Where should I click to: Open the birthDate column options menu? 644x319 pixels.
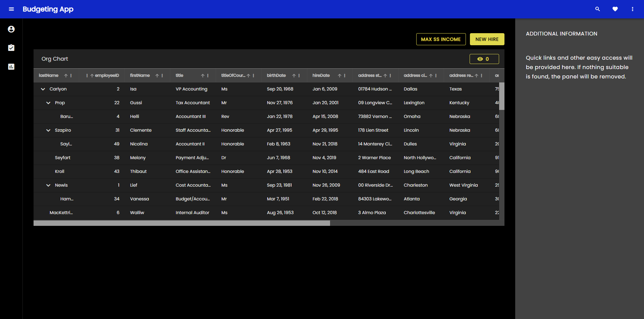(299, 76)
